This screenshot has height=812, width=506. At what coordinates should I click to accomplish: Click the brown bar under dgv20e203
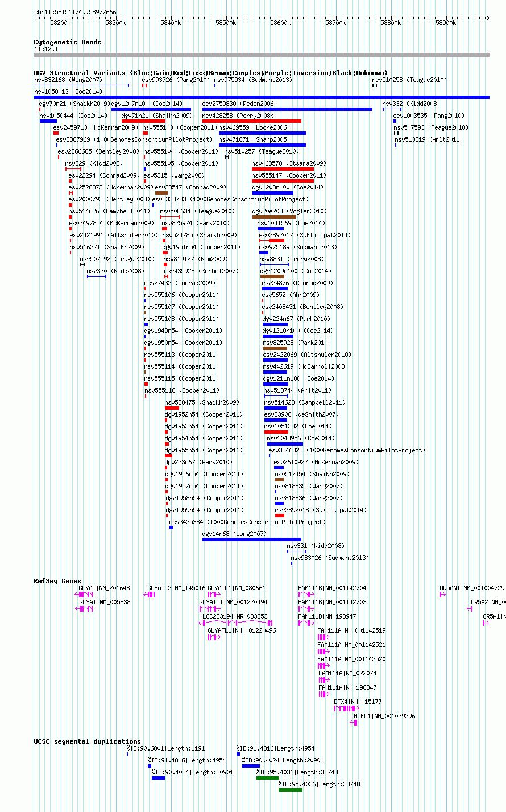[x=274, y=217]
